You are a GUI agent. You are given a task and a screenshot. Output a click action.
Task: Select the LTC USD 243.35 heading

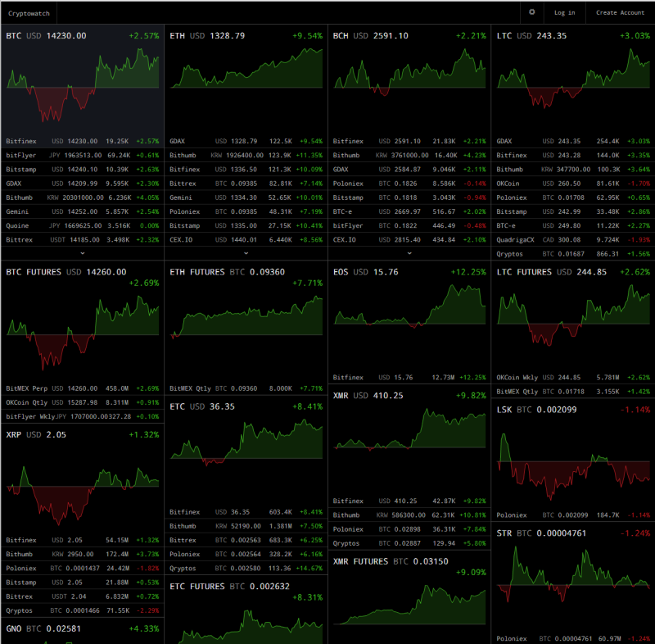pyautogui.click(x=531, y=35)
